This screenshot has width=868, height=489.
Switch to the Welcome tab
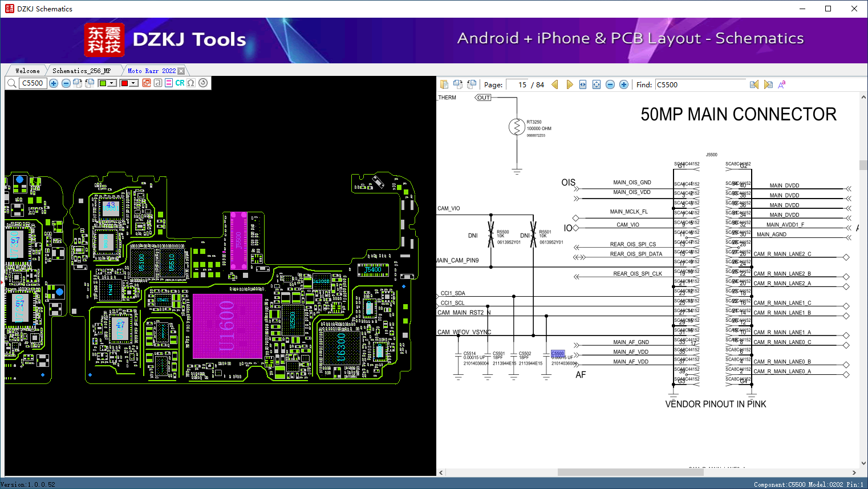[x=27, y=71]
